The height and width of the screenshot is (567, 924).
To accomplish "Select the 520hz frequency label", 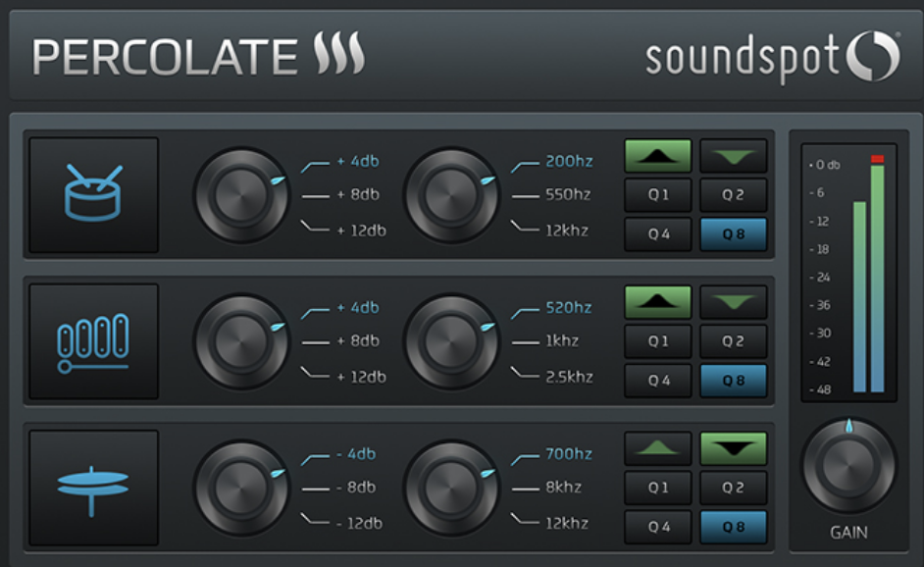I will tap(569, 308).
